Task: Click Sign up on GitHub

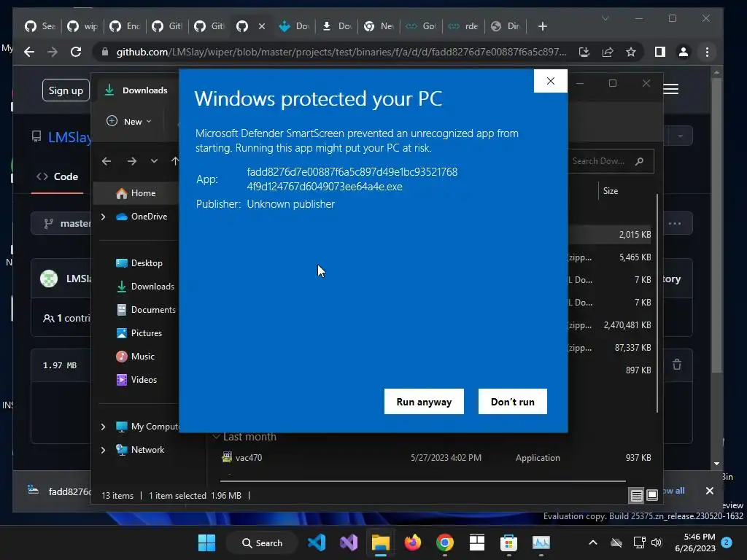Action: click(66, 90)
